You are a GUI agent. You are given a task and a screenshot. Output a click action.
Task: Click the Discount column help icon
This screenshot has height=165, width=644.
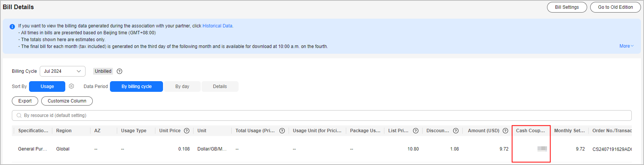coord(455,131)
